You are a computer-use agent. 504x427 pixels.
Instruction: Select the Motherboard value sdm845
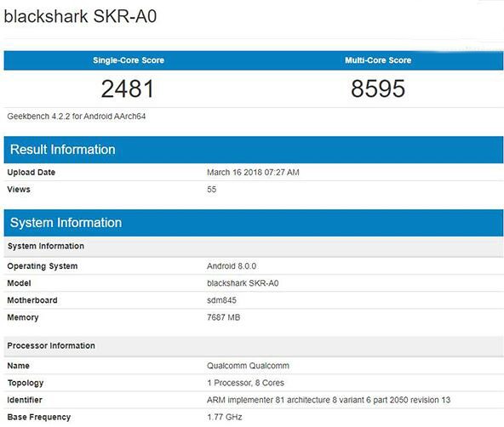pos(221,300)
